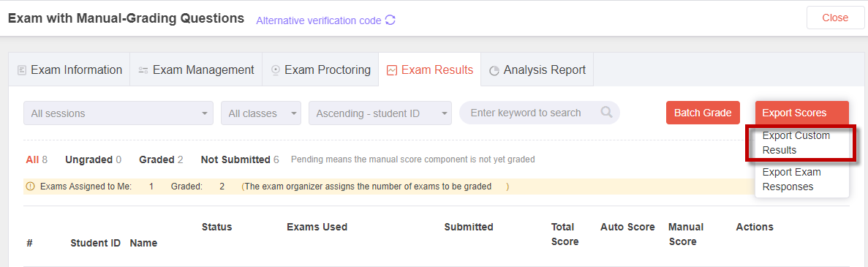
Task: Click the Exam Proctoring tab icon
Action: [276, 70]
